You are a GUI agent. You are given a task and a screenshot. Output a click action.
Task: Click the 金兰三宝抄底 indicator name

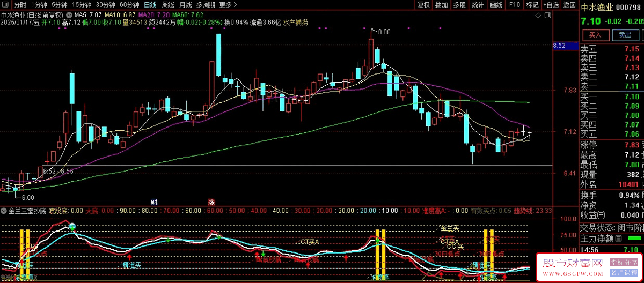click(x=27, y=211)
